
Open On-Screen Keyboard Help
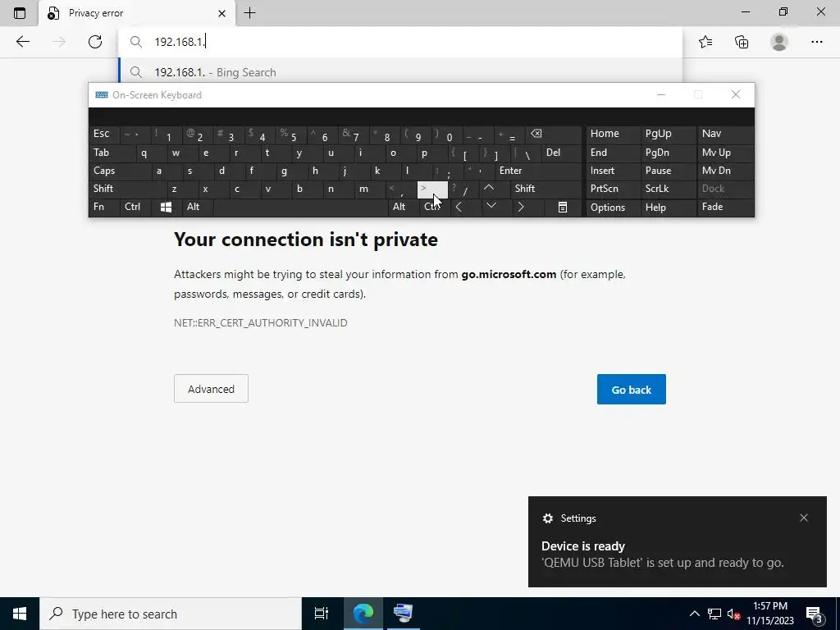pyautogui.click(x=668, y=208)
